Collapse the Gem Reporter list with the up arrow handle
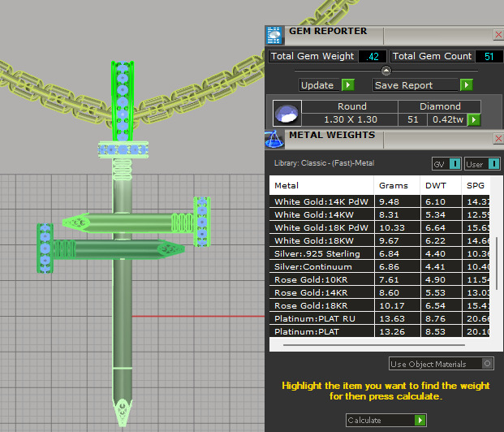 point(386,70)
